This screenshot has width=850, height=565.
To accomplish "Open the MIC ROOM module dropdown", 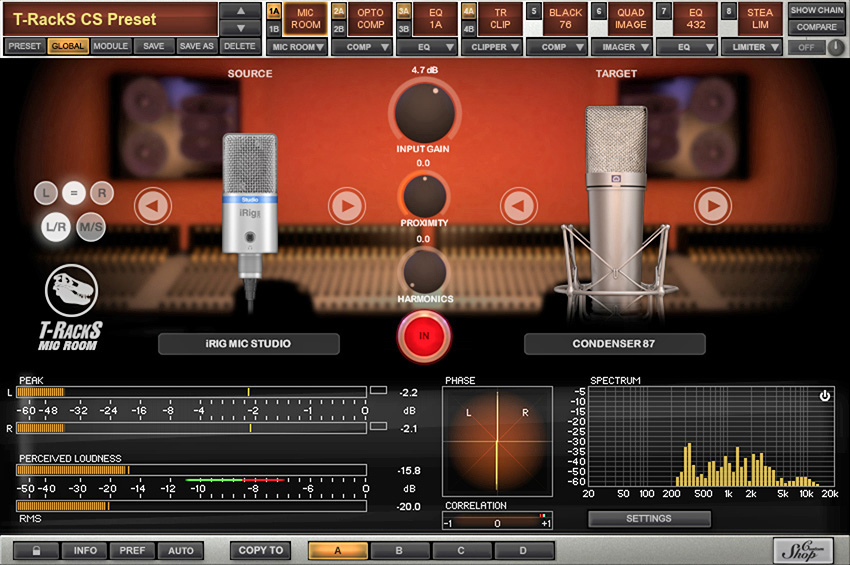I will coord(297,47).
